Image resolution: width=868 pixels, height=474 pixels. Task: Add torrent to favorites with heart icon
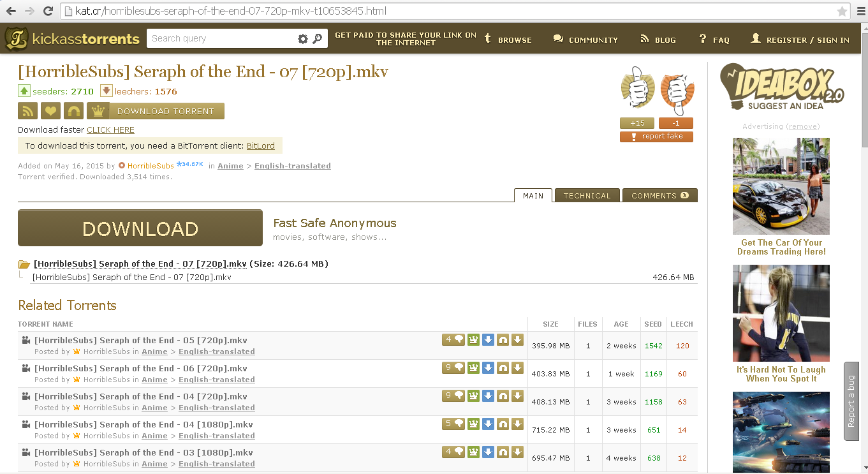click(x=50, y=110)
